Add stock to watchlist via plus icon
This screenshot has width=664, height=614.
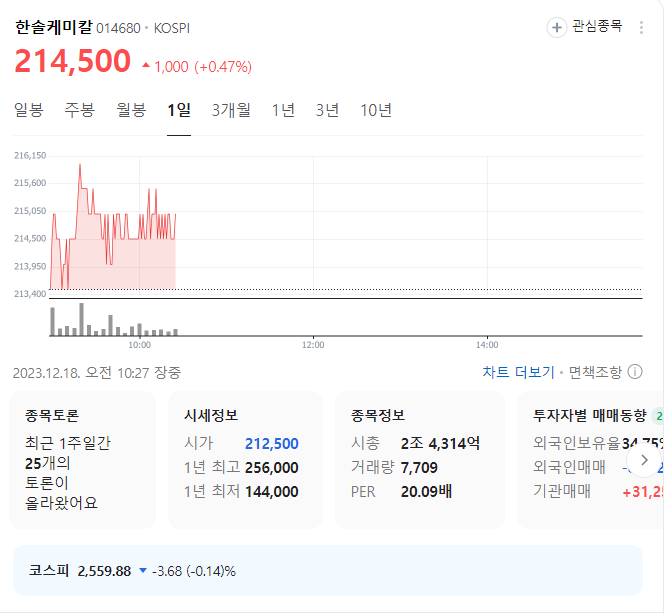tap(557, 28)
